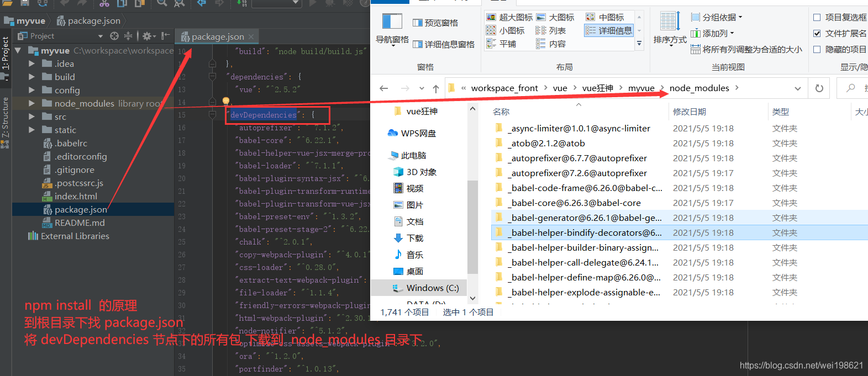Viewport: 868px width, 376px height.
Task: Switch Explorer to list layout
Action: point(551,30)
